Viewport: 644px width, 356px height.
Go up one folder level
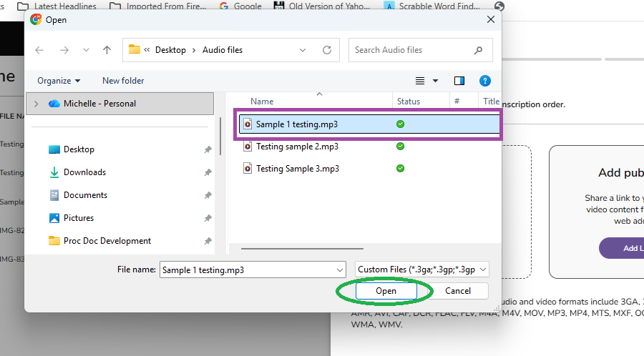pos(107,50)
